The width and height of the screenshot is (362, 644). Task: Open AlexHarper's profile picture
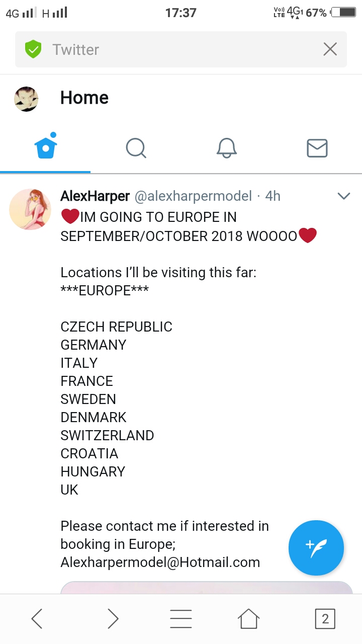coord(30,209)
